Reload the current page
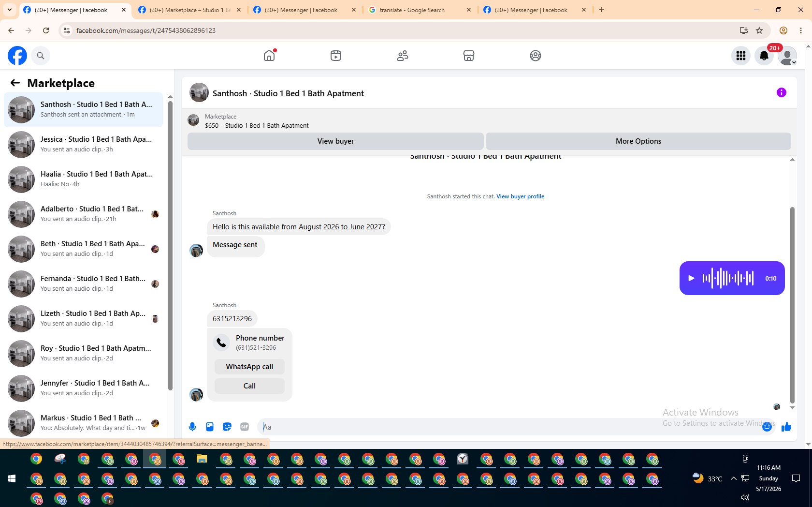 (x=46, y=30)
